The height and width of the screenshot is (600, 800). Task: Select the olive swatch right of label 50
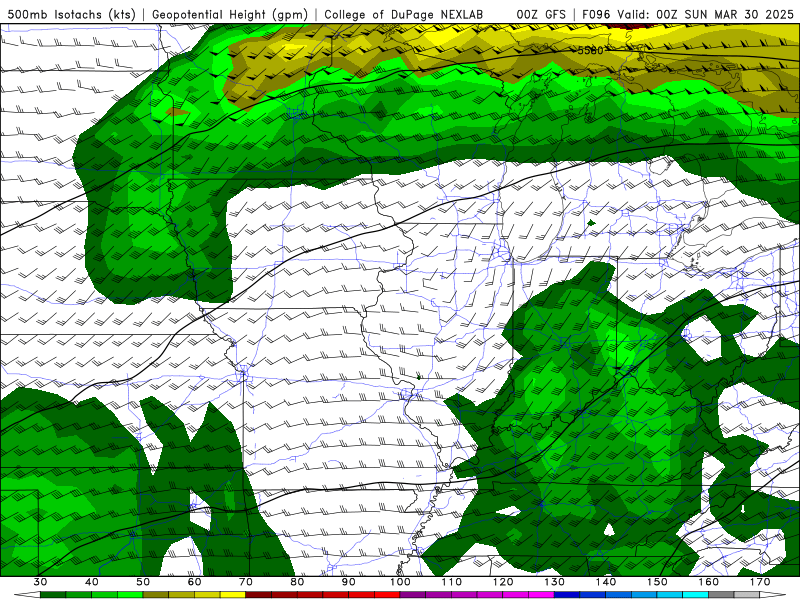(x=156, y=595)
